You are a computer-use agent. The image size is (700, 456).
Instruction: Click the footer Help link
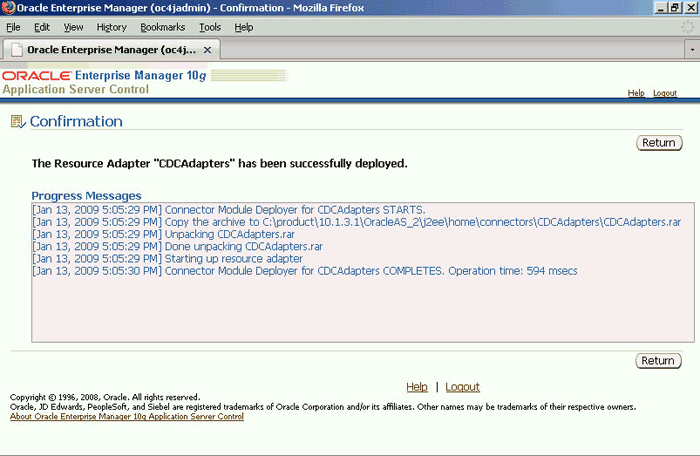click(417, 387)
